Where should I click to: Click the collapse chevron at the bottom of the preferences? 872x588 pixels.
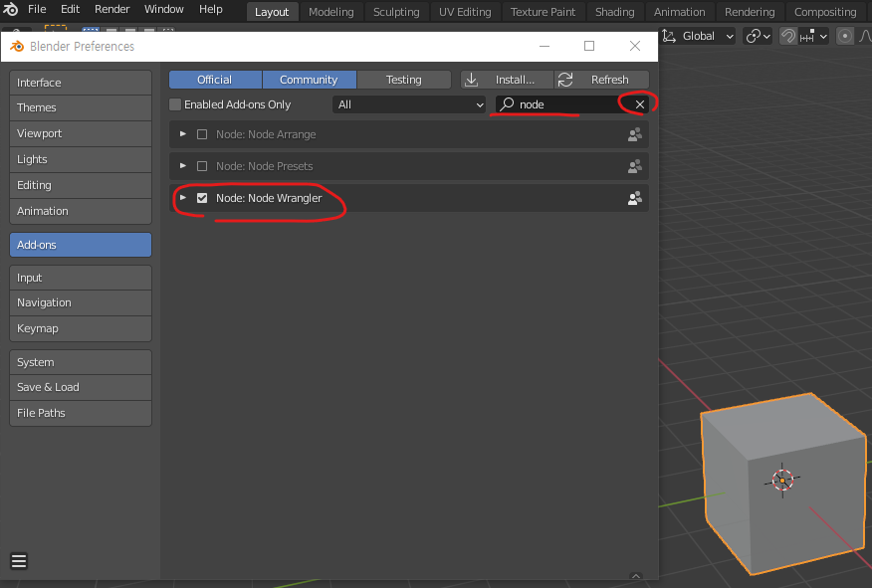point(636,576)
